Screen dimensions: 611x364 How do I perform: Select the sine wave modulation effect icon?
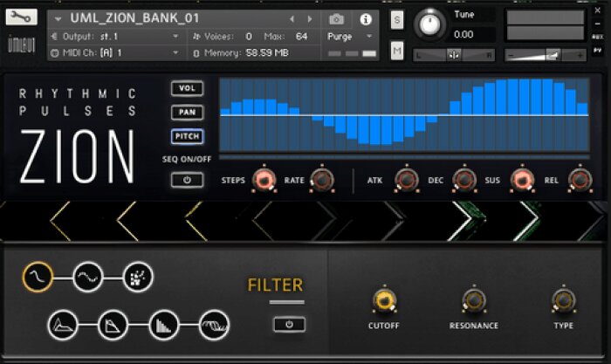(x=88, y=277)
